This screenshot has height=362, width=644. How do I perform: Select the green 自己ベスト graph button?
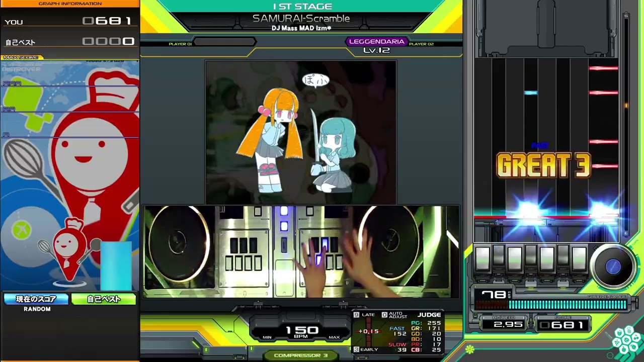coord(104,299)
